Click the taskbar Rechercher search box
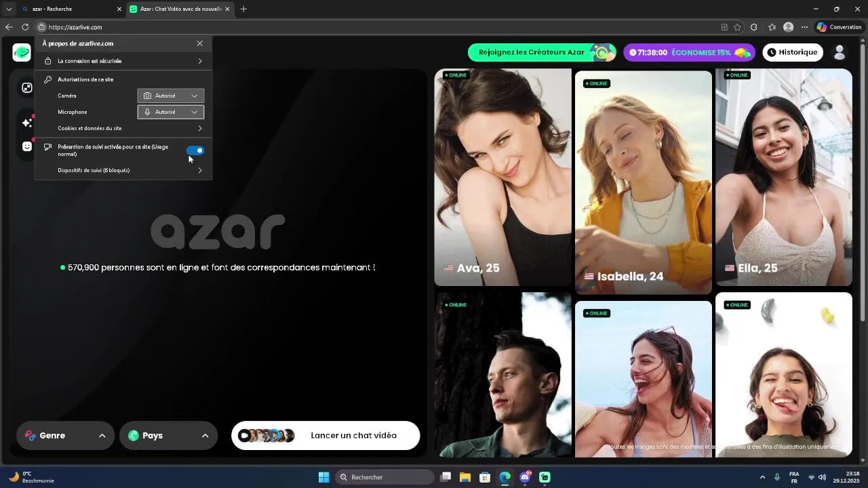The height and width of the screenshot is (488, 868). 385,477
